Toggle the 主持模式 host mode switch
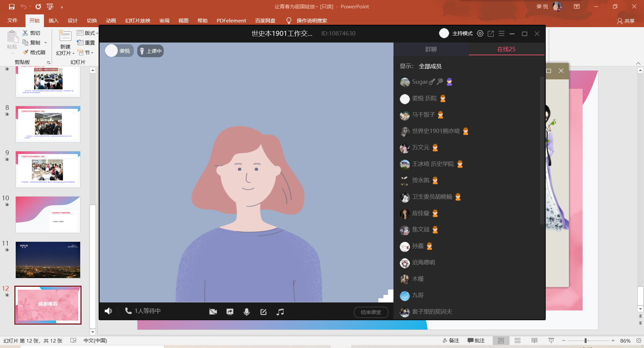Viewport: 644px width, 348px height. [x=444, y=33]
